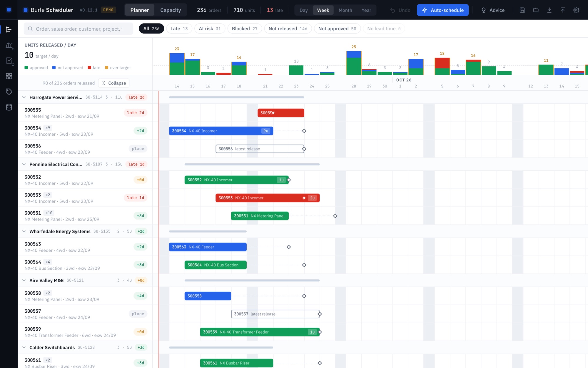Switch to the Planner tab
This screenshot has height=368, width=588.
click(140, 10)
